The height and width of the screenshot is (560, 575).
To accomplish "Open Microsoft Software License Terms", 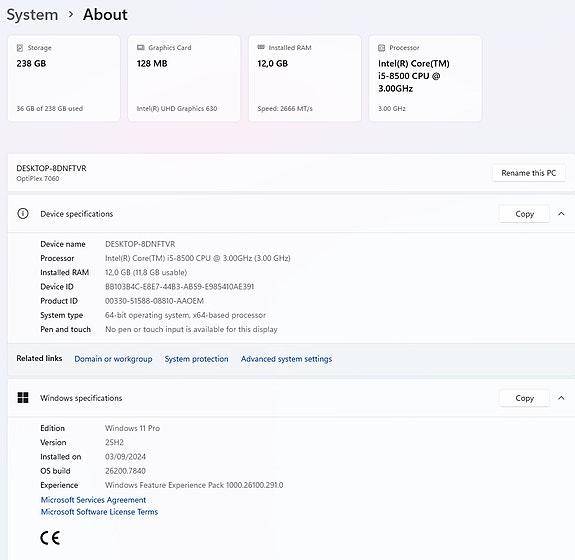I will [99, 512].
